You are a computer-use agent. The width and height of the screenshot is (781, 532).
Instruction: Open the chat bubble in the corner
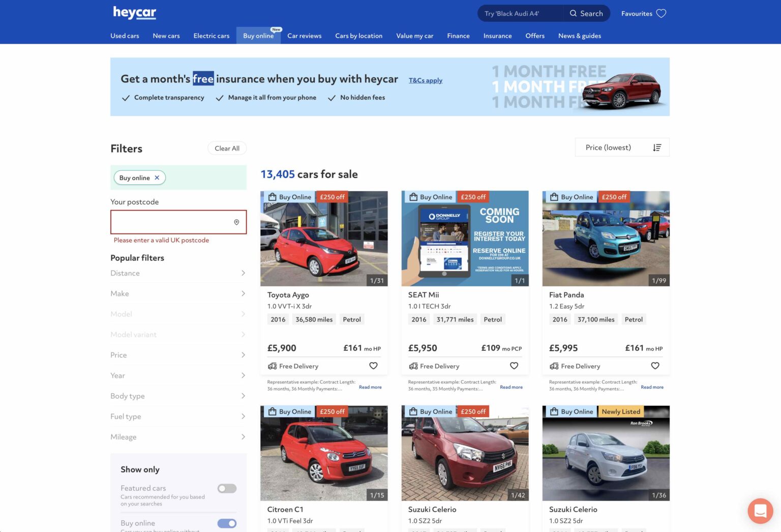click(x=760, y=511)
